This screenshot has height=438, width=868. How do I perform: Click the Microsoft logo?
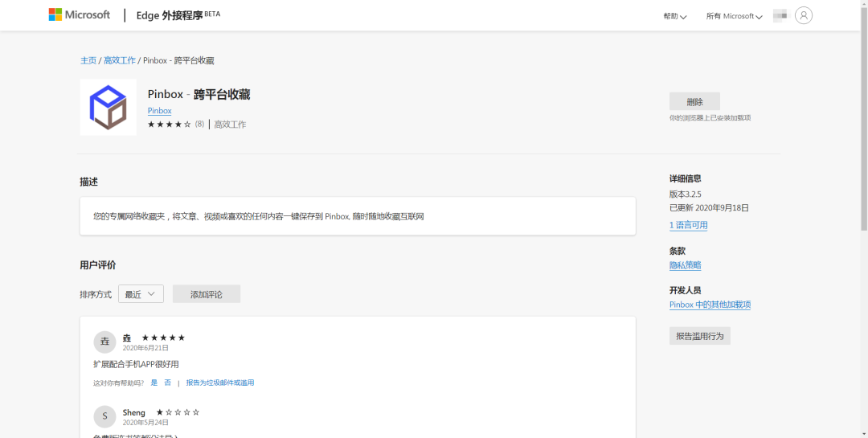(x=79, y=15)
